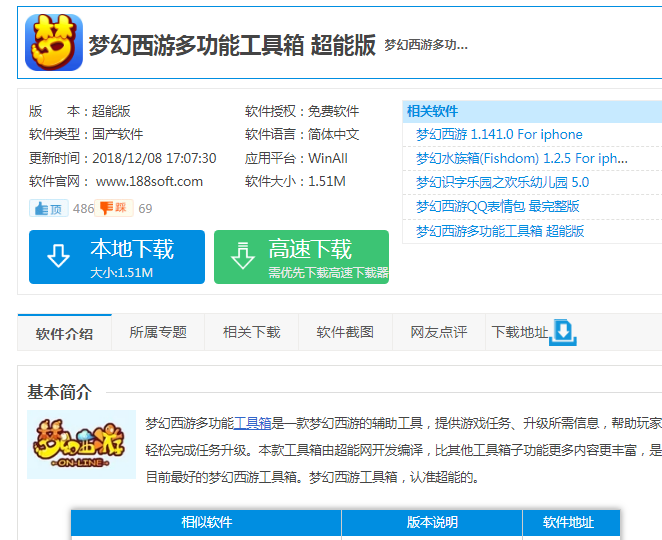Click the 软件大小：1.51M info line
Viewport: 662px width, 540px height.
(296, 182)
